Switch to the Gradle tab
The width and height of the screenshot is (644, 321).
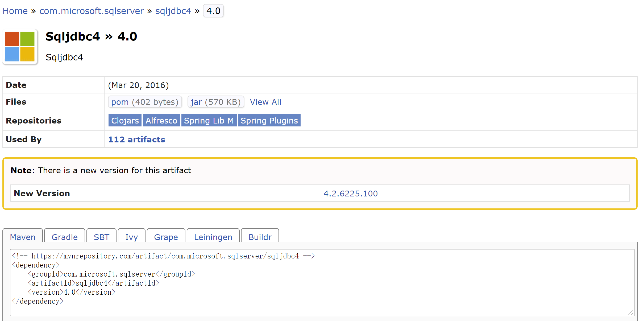click(64, 237)
